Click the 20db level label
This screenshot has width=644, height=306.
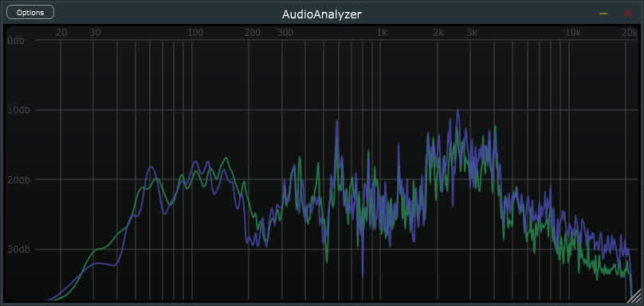pyautogui.click(x=18, y=180)
